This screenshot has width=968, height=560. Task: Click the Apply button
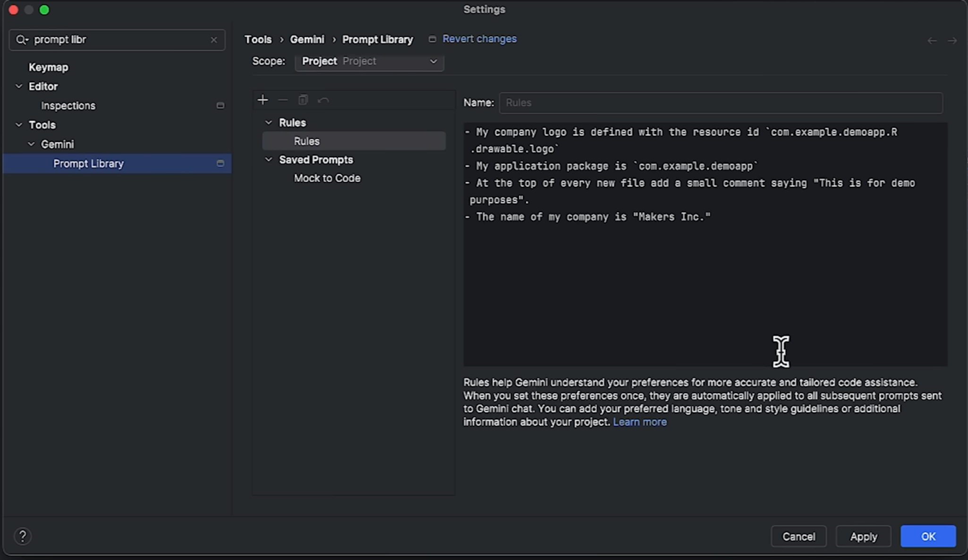tap(863, 536)
